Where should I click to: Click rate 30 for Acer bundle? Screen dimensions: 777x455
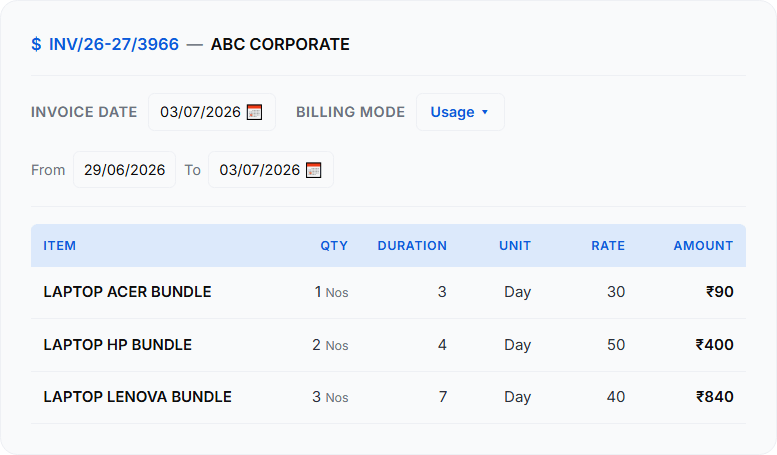click(616, 292)
